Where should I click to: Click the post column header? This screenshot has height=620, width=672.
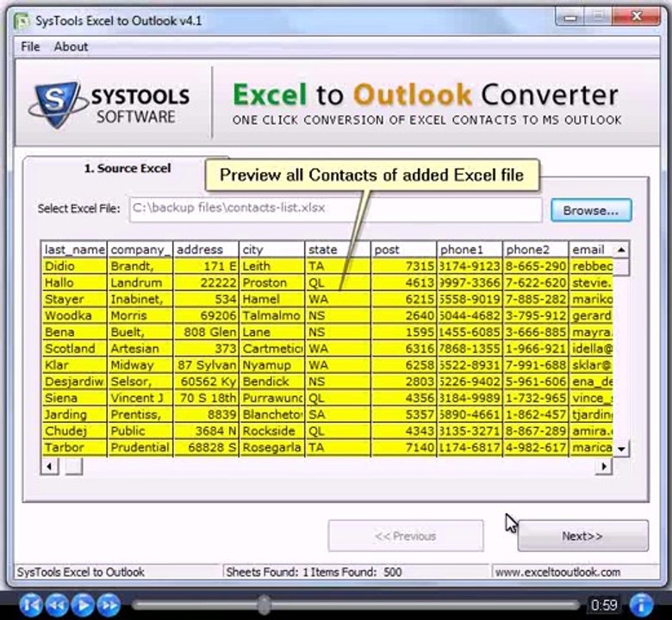point(403,250)
